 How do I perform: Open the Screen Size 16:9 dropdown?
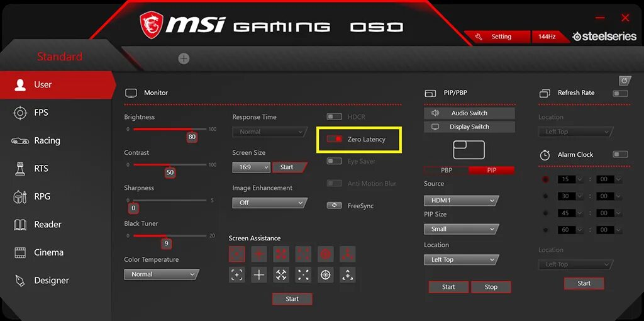tap(252, 167)
